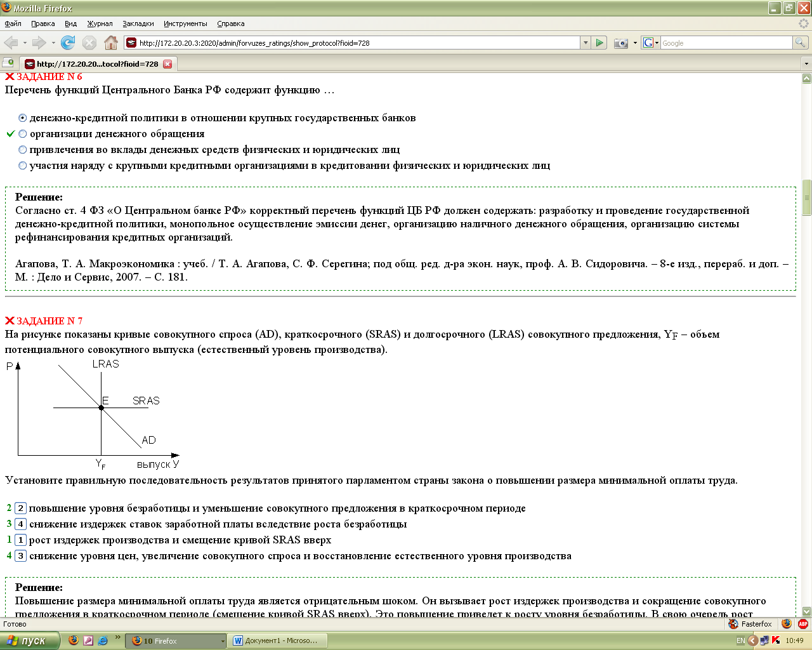Launch Firefox from Quick Launch bar

pyautogui.click(x=74, y=640)
